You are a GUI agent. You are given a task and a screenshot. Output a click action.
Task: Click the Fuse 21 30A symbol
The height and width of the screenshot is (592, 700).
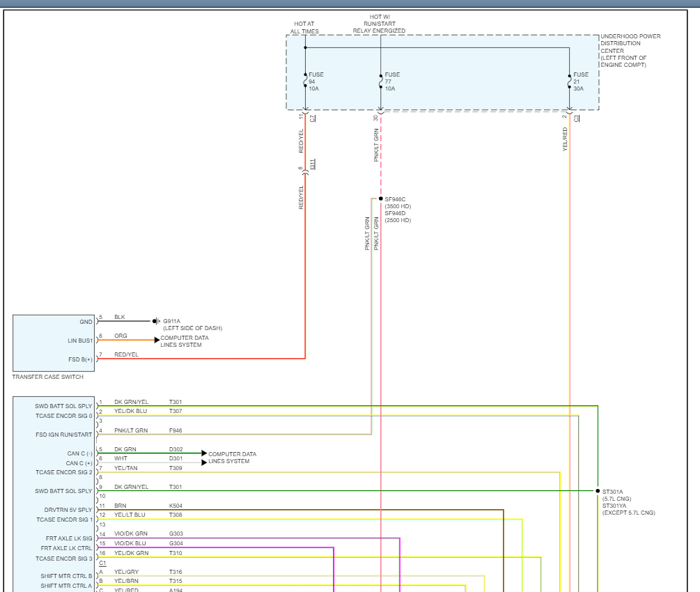point(570,81)
